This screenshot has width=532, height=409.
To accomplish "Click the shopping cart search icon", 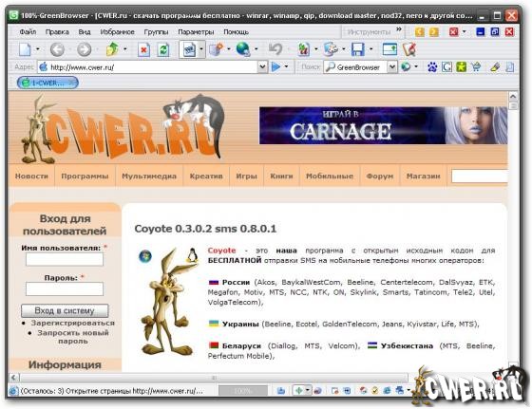I will coord(476,67).
